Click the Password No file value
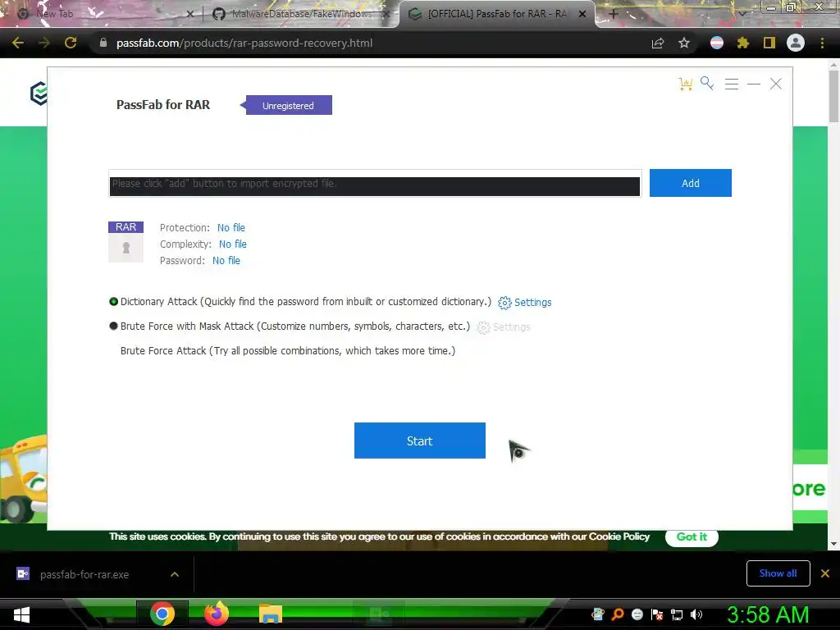The image size is (840, 630). [226, 261]
